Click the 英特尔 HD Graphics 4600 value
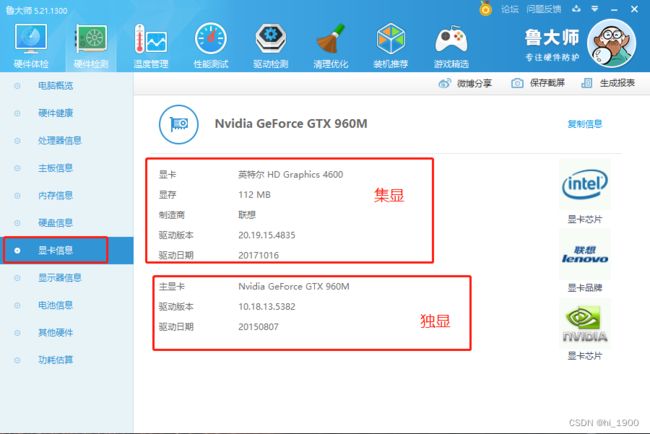Image resolution: width=650 pixels, height=434 pixels. coord(291,175)
